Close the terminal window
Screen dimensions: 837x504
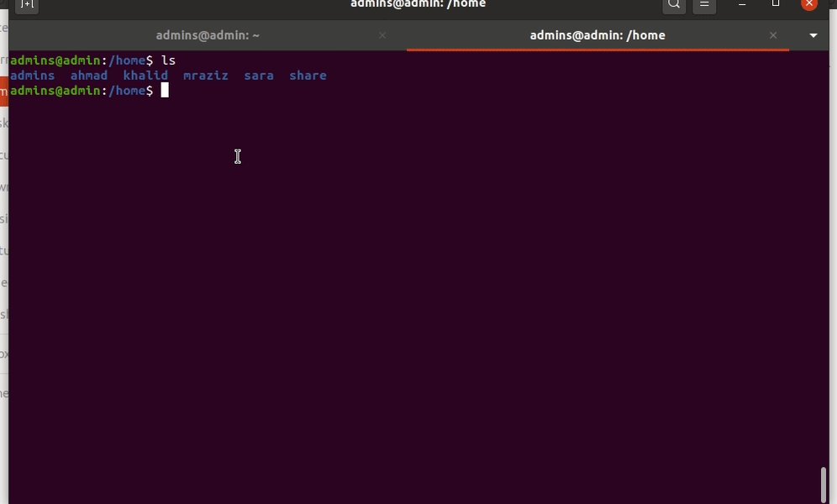click(809, 3)
